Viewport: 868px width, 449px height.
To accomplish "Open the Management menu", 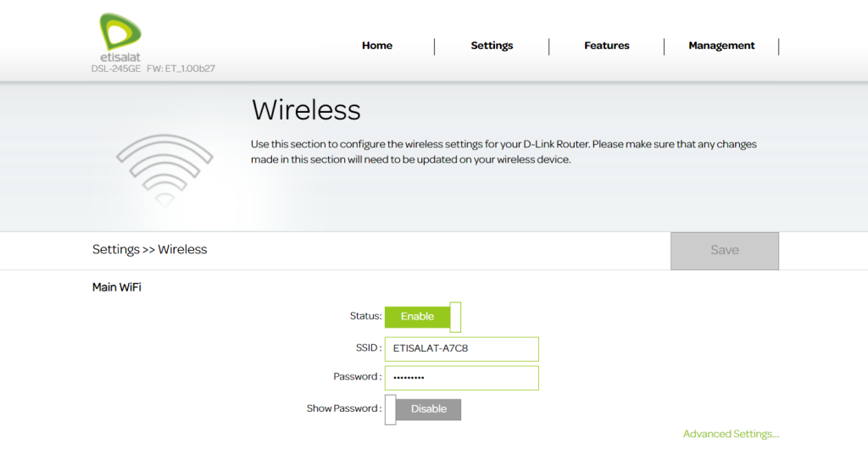I will [x=721, y=46].
